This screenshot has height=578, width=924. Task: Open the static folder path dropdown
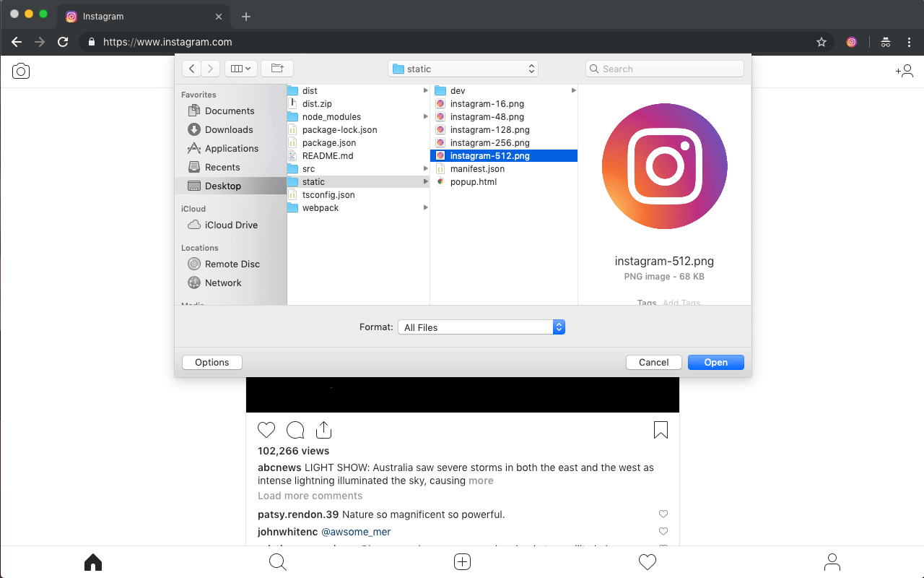pyautogui.click(x=463, y=68)
